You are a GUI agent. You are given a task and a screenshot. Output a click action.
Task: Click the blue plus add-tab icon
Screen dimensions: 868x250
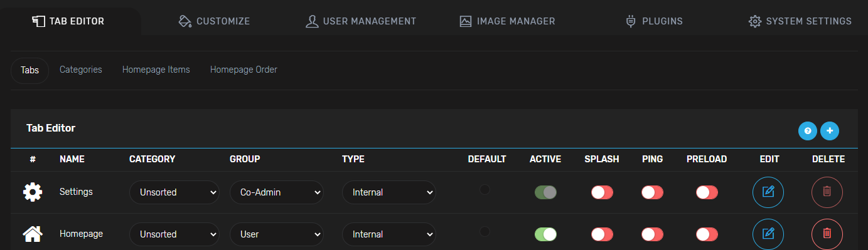(x=830, y=131)
